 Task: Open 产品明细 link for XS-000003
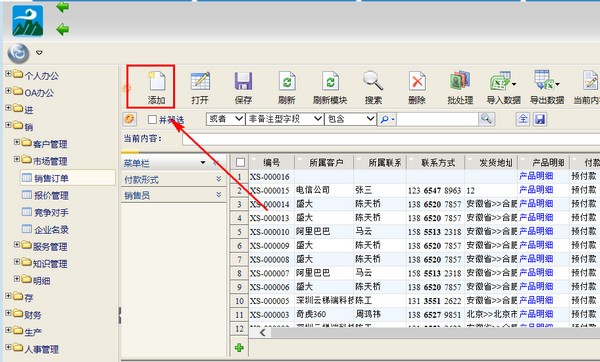(x=536, y=314)
